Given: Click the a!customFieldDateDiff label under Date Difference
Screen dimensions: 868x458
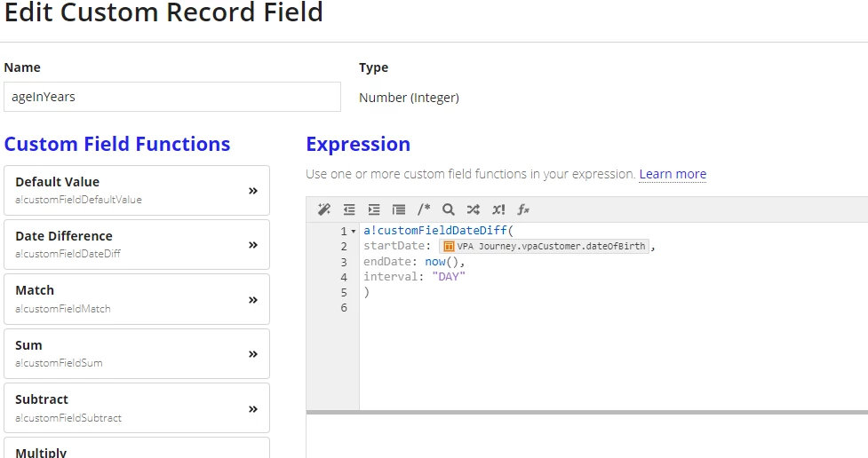Looking at the screenshot, I should [68, 254].
